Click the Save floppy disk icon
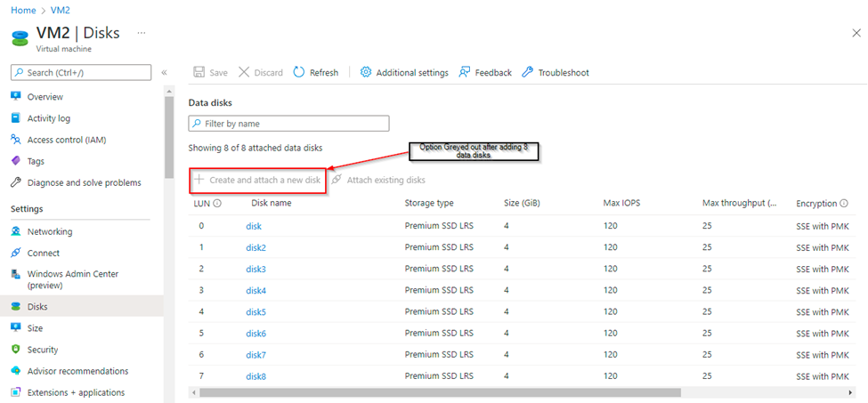This screenshot has width=868, height=403. tap(199, 72)
